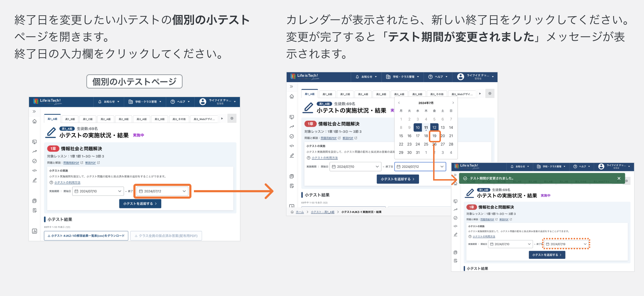Click the circled checkmark icon in the calendar screenshot's sidebar
This screenshot has width=644, height=296.
coord(292,136)
